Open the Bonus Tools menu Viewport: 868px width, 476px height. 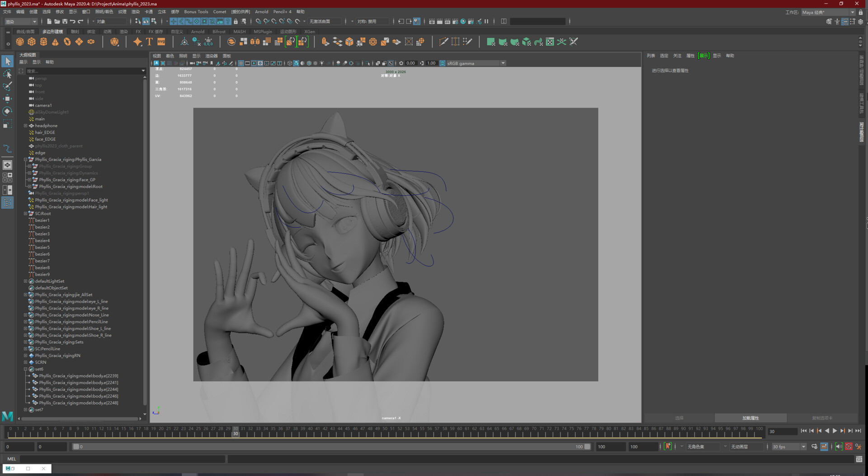196,12
